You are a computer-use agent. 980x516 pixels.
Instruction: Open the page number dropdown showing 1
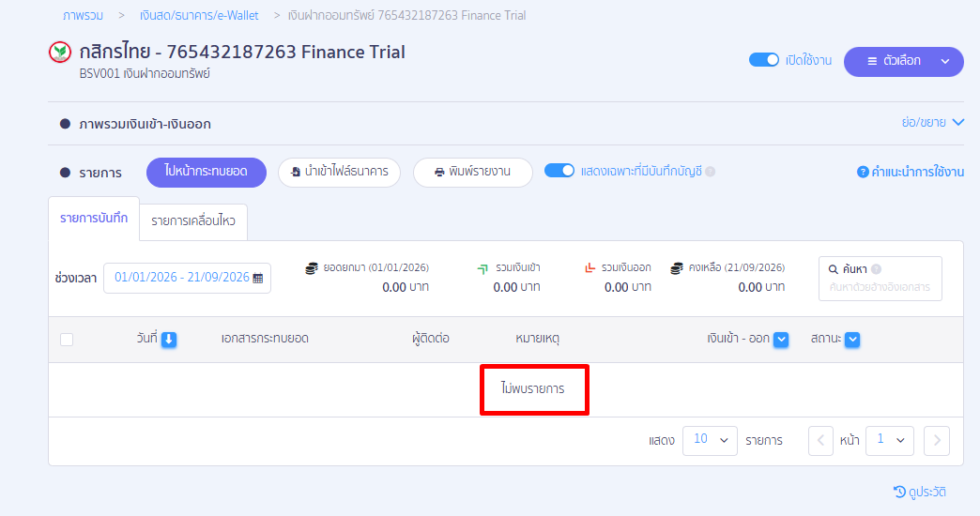coord(890,440)
